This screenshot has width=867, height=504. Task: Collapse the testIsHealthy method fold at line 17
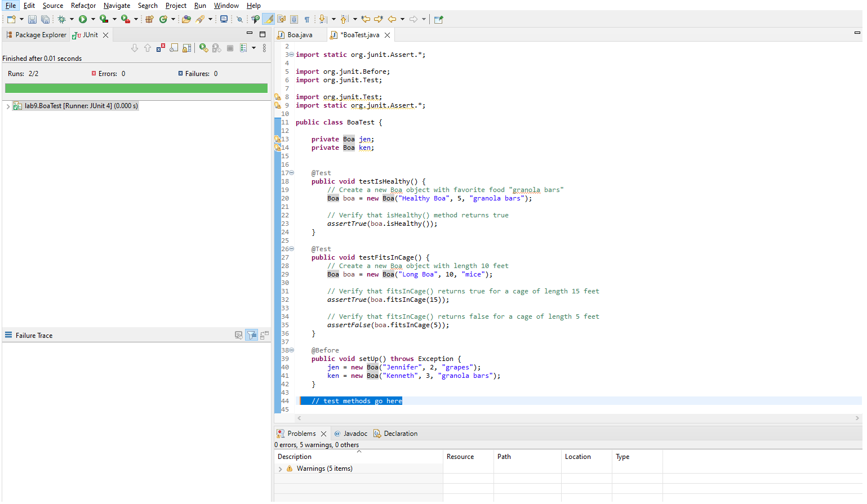(292, 173)
